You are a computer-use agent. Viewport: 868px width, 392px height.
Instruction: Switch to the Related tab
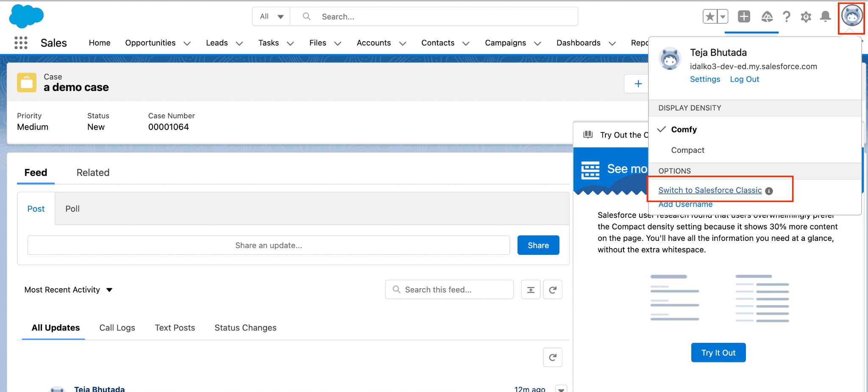pos(93,173)
